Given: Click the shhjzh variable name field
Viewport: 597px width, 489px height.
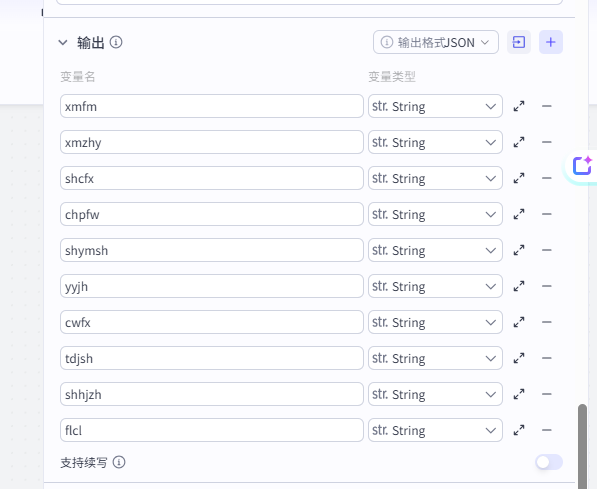Looking at the screenshot, I should pyautogui.click(x=212, y=394).
